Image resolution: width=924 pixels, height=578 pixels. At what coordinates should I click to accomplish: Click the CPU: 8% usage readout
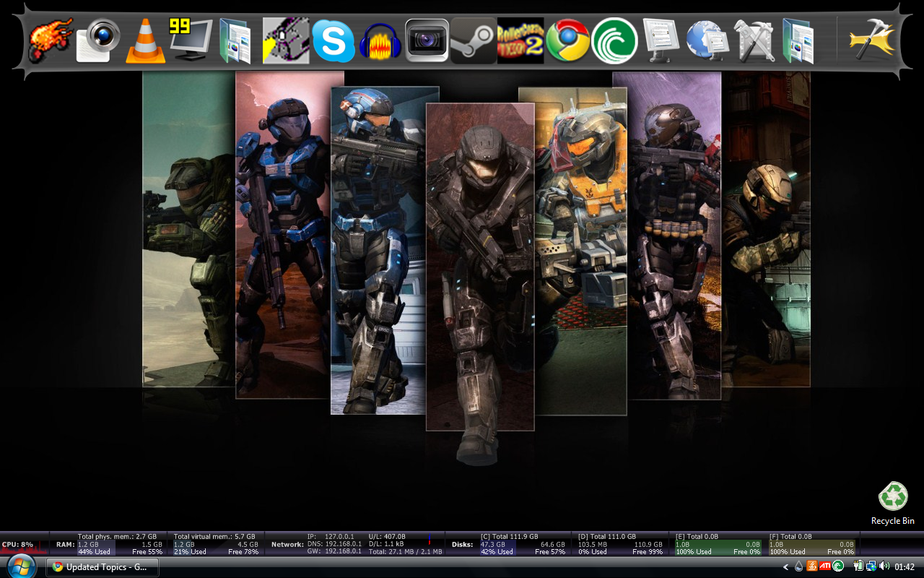pos(18,544)
